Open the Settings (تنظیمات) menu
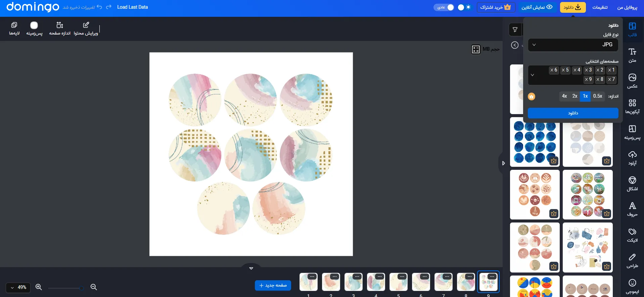 coord(600,7)
